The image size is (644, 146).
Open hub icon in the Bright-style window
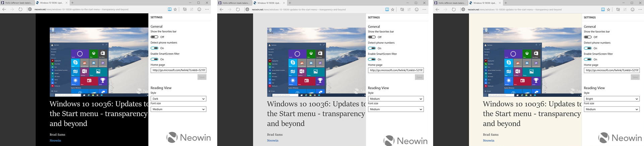tap(618, 9)
